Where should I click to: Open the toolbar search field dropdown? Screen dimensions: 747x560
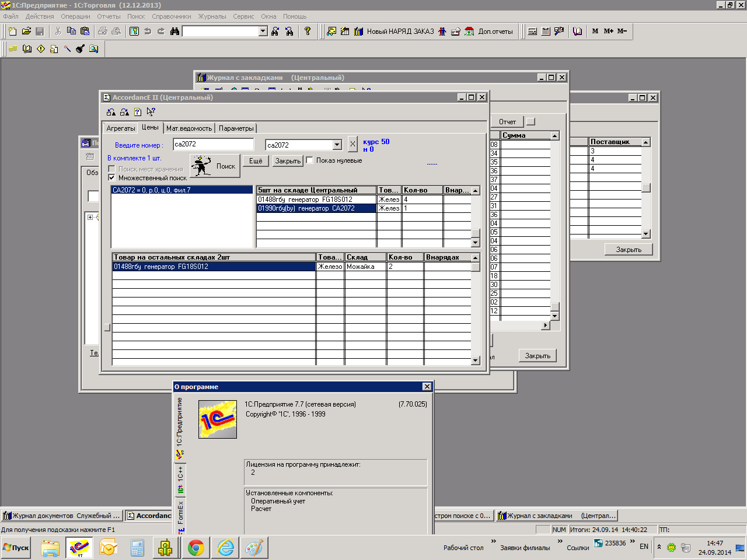263,32
